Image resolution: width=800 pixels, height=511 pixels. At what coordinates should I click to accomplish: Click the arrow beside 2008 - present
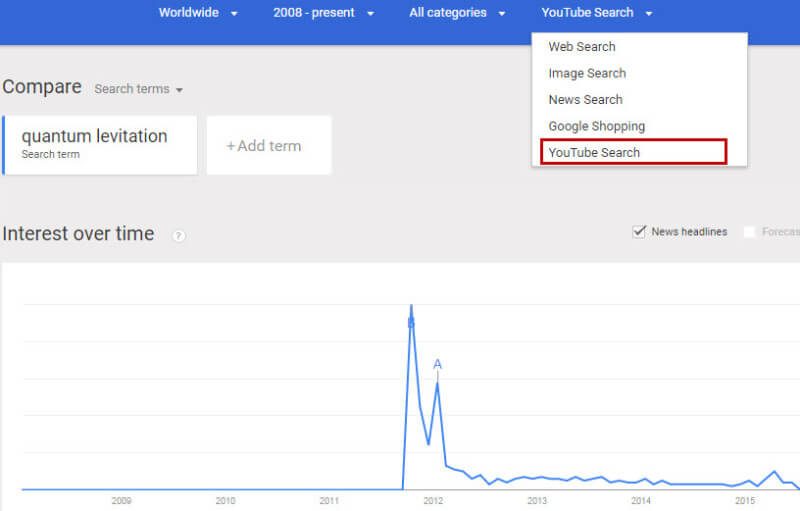pos(370,14)
